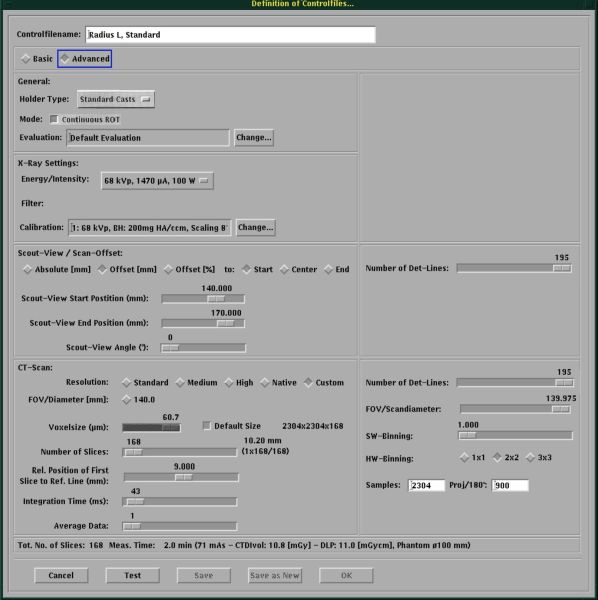The width and height of the screenshot is (598, 600).
Task: Click the SW-Binning slider
Action: click(x=515, y=435)
